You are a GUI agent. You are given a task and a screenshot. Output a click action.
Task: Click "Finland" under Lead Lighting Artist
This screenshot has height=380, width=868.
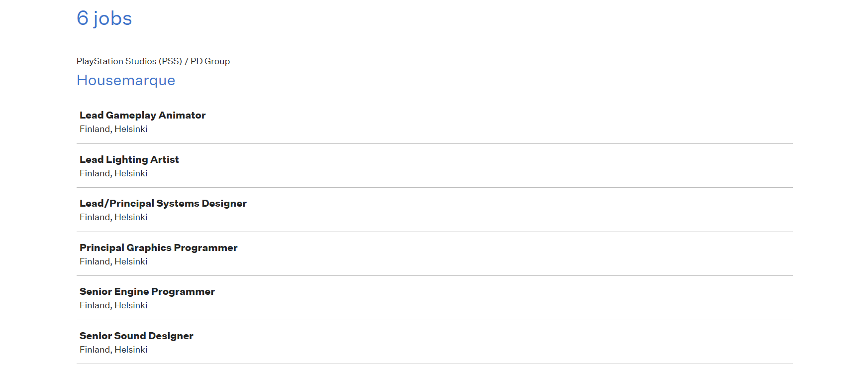point(95,174)
